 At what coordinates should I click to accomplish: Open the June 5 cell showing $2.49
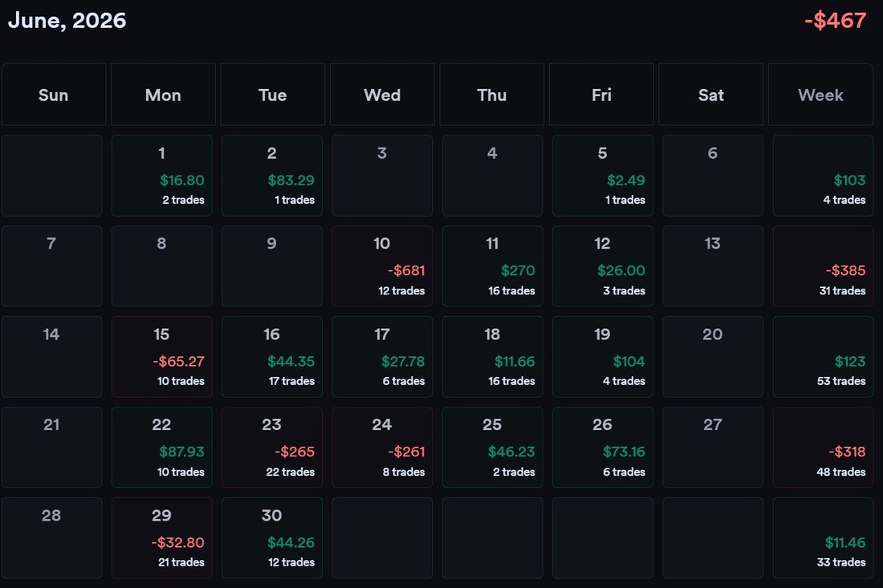coord(603,176)
